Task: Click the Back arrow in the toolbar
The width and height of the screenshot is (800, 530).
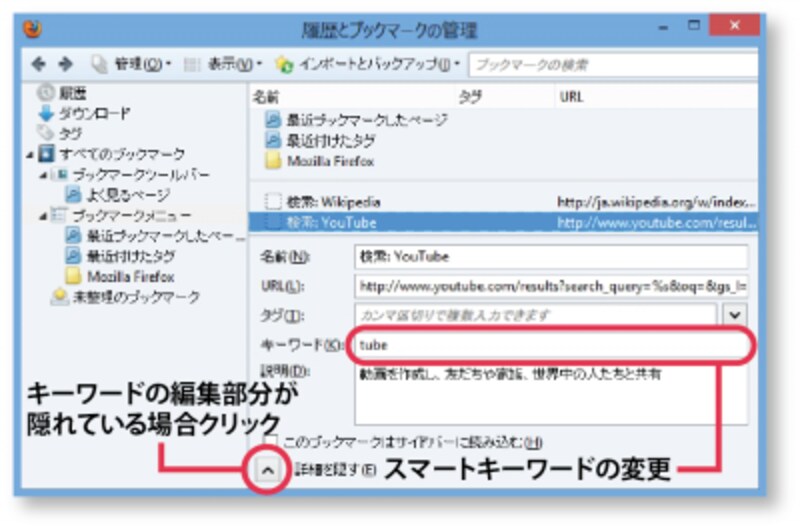Action: [39, 64]
